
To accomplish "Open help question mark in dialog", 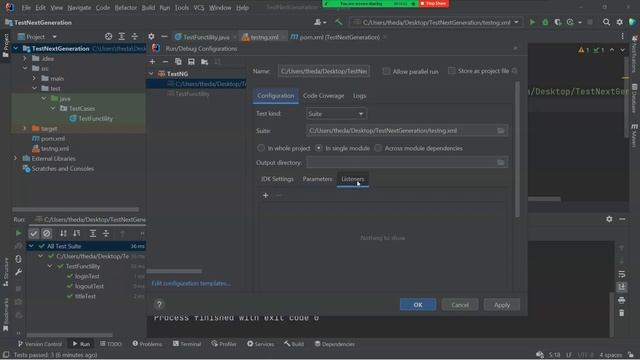I will [159, 304].
